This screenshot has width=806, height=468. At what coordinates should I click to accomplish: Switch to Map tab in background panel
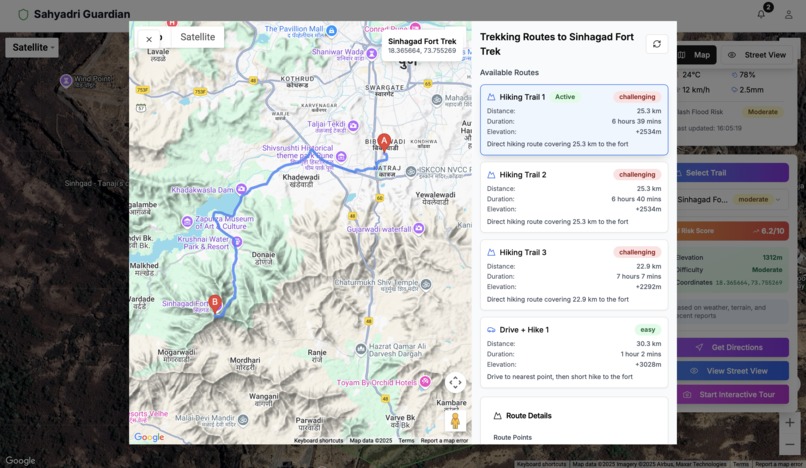click(x=697, y=55)
